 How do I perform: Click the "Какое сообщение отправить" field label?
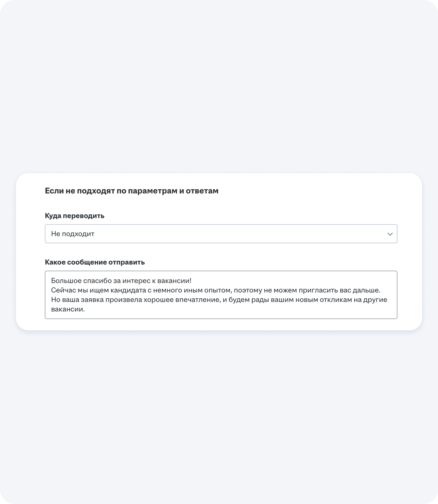coord(95,262)
